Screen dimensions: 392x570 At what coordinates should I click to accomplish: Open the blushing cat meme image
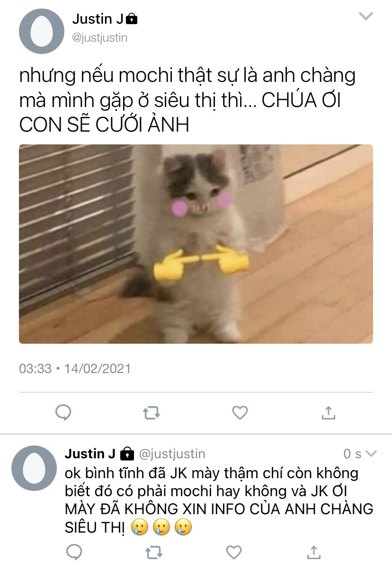click(196, 244)
